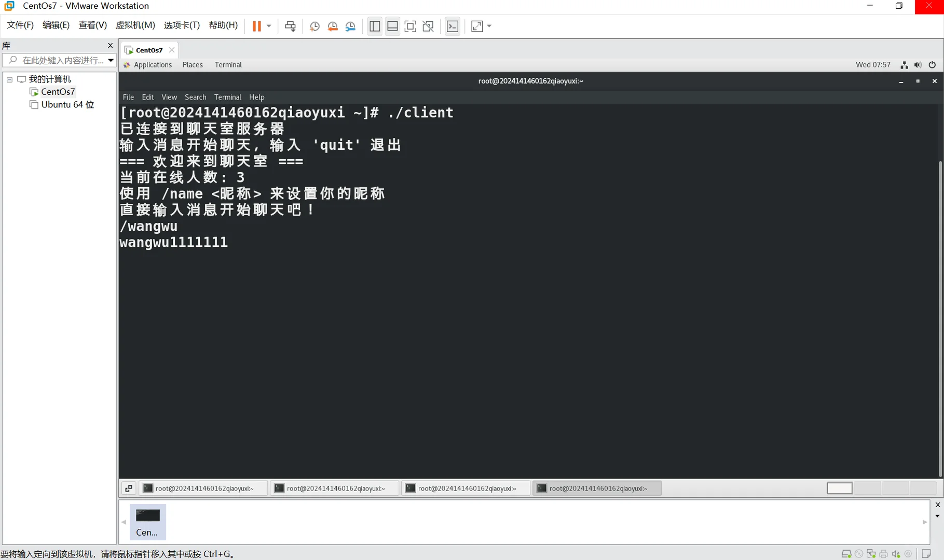Image resolution: width=944 pixels, height=560 pixels.
Task: Click the volume icon in GNOME top bar
Action: click(x=918, y=65)
